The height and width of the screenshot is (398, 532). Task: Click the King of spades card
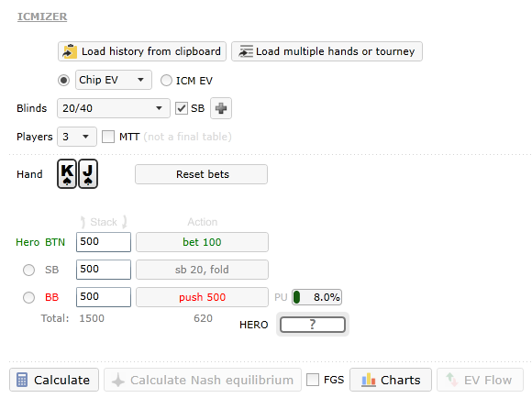point(67,173)
